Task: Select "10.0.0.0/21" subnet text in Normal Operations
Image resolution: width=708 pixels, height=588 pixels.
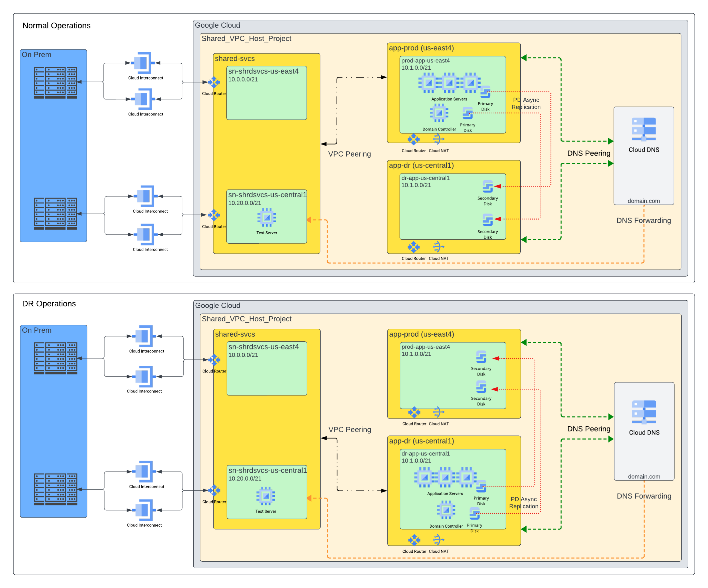Action: pos(243,79)
